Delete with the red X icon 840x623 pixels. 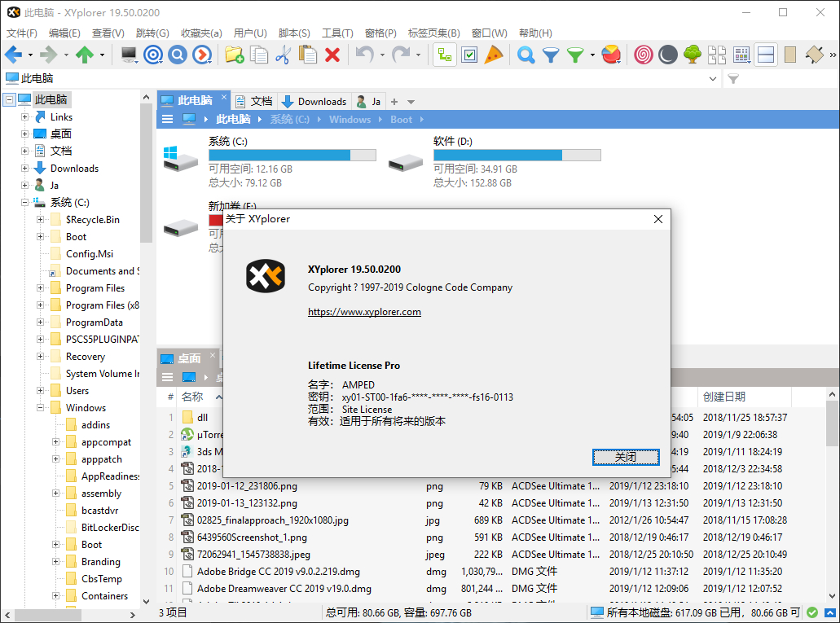[332, 55]
